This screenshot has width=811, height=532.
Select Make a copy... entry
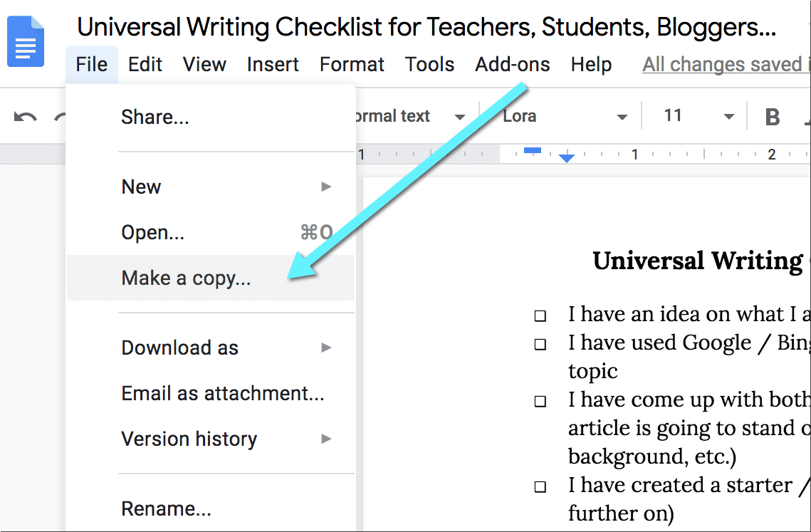tap(211, 278)
